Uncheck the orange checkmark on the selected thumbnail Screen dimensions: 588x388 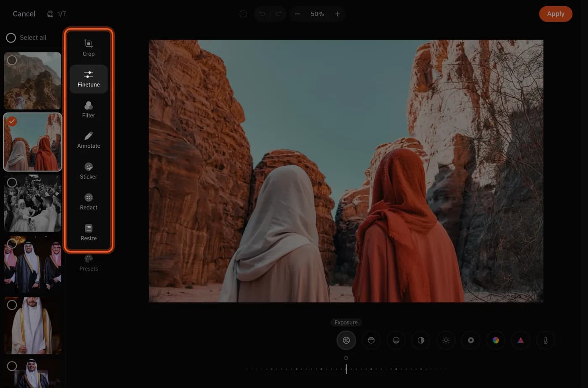point(12,121)
